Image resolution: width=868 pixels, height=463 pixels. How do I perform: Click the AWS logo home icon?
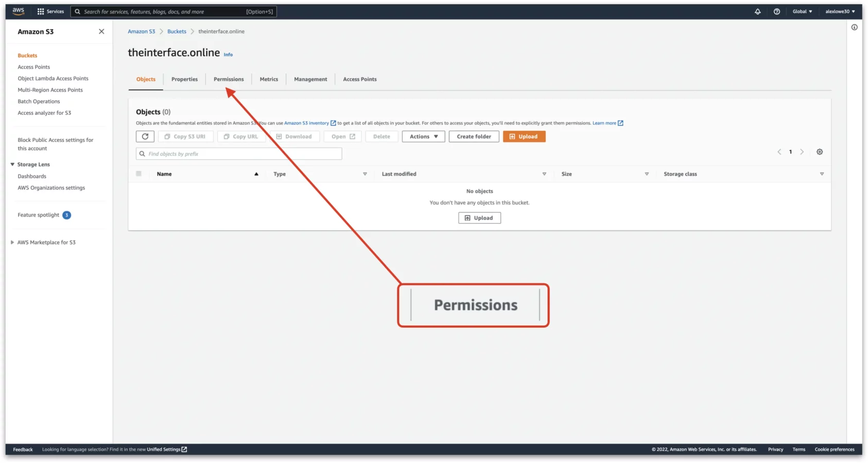coord(19,11)
